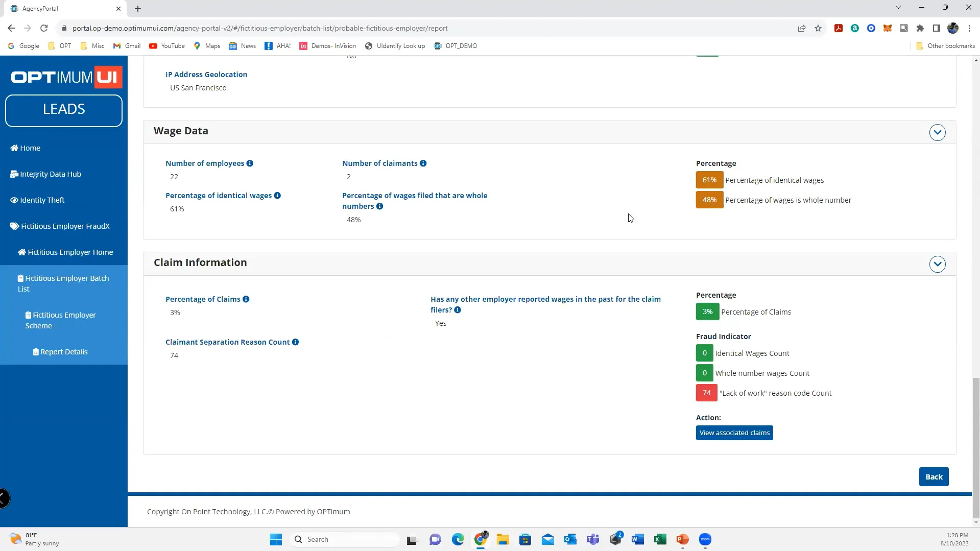Click the 61% identical wages badge
This screenshot has width=980, height=551.
click(709, 180)
